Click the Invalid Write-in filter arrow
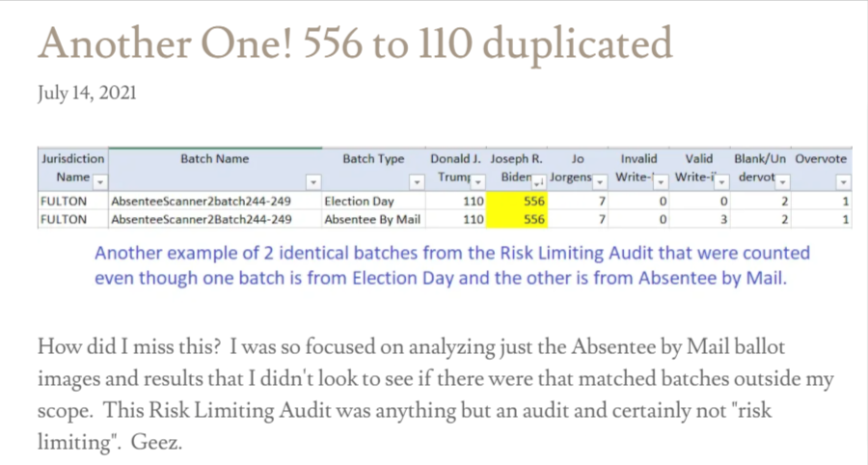This screenshot has height=465, width=868. coord(661,181)
